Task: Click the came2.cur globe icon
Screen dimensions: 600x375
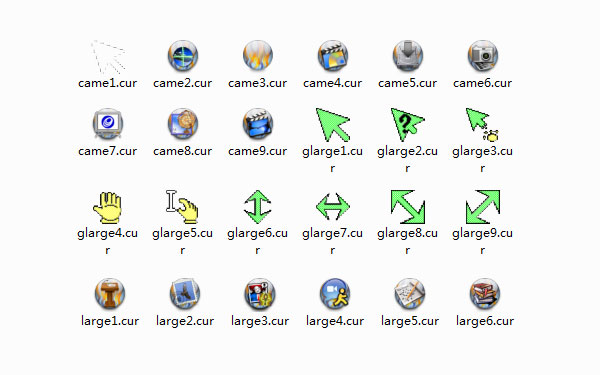Action: [x=183, y=56]
